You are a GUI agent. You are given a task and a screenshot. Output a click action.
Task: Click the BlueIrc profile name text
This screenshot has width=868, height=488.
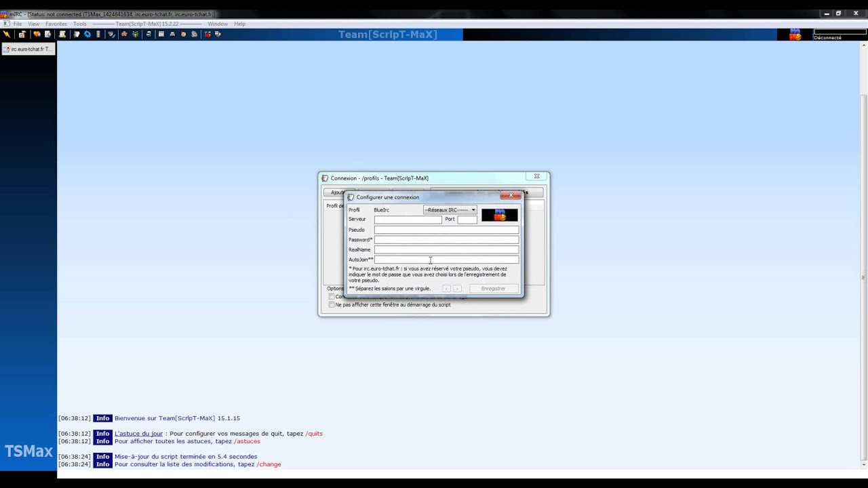click(x=381, y=210)
